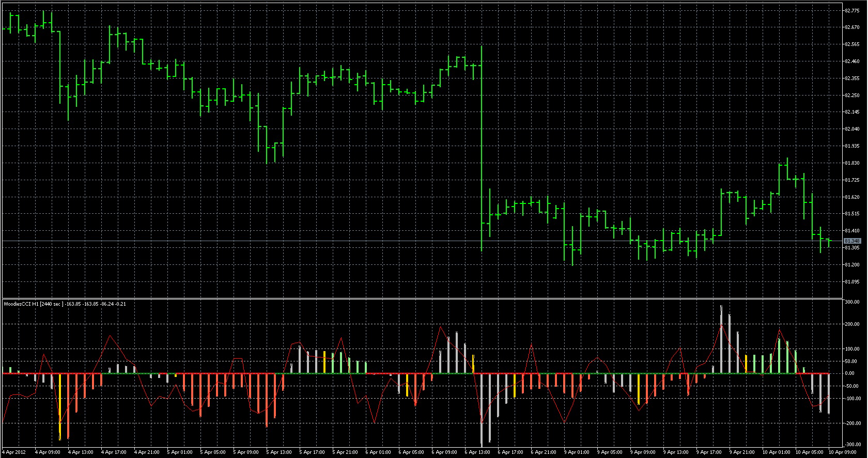Click the 10 Apr 09:00 time label
The width and height of the screenshot is (868, 458).
(x=843, y=452)
